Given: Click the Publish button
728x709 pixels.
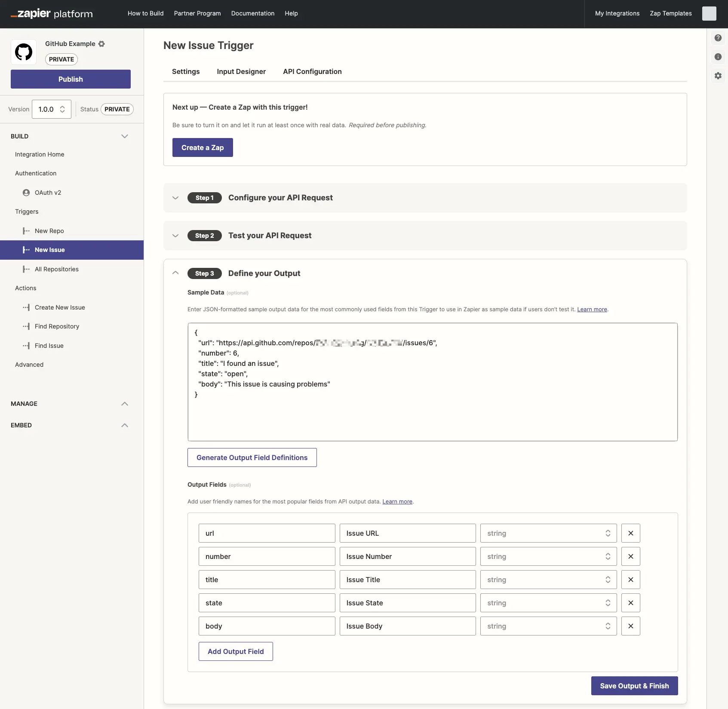Looking at the screenshot, I should point(71,79).
